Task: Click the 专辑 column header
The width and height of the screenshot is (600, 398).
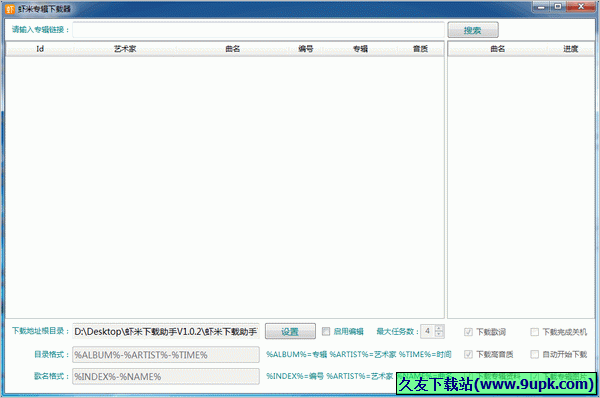Action: (360, 49)
